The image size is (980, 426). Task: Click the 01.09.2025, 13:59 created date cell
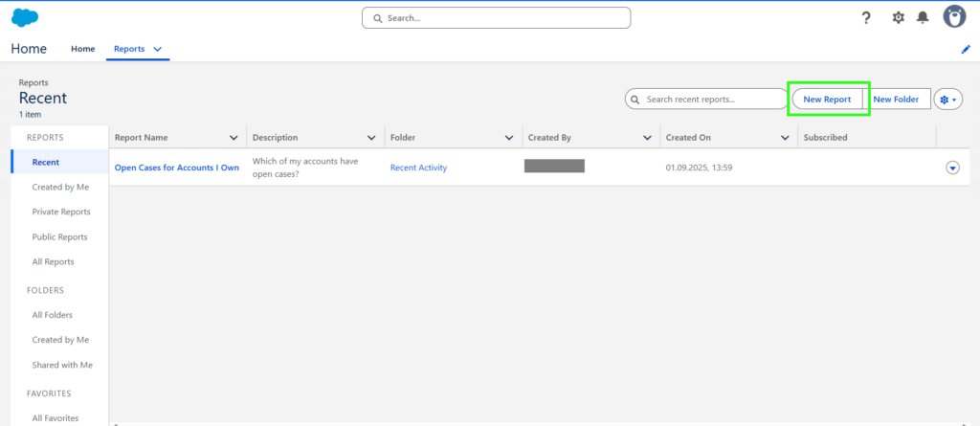coord(700,168)
